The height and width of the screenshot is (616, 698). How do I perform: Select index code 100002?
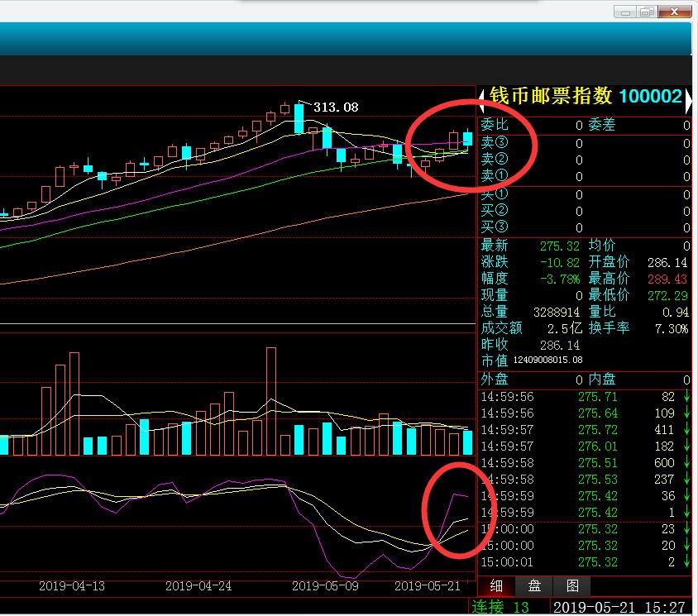(650, 97)
